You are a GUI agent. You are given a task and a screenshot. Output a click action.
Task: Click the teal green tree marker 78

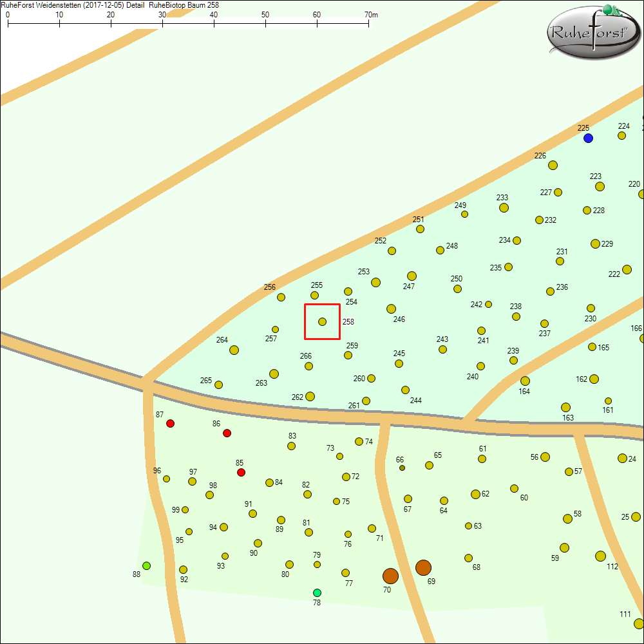point(317,592)
